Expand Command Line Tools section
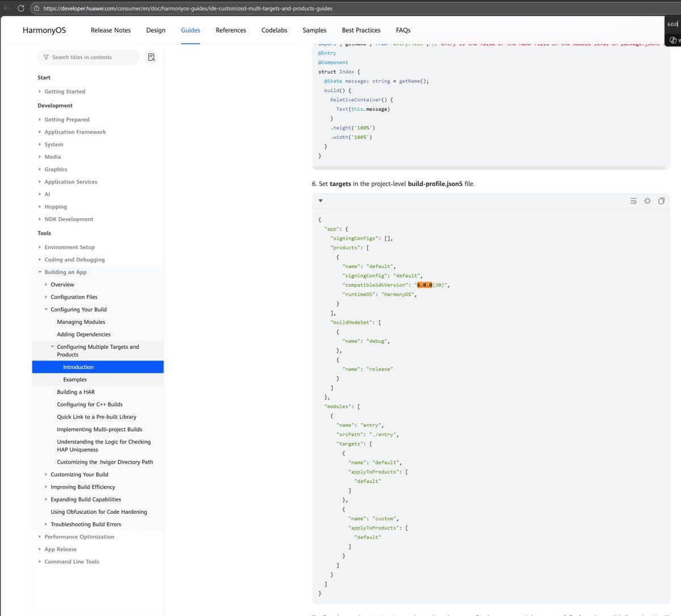 [x=72, y=562]
